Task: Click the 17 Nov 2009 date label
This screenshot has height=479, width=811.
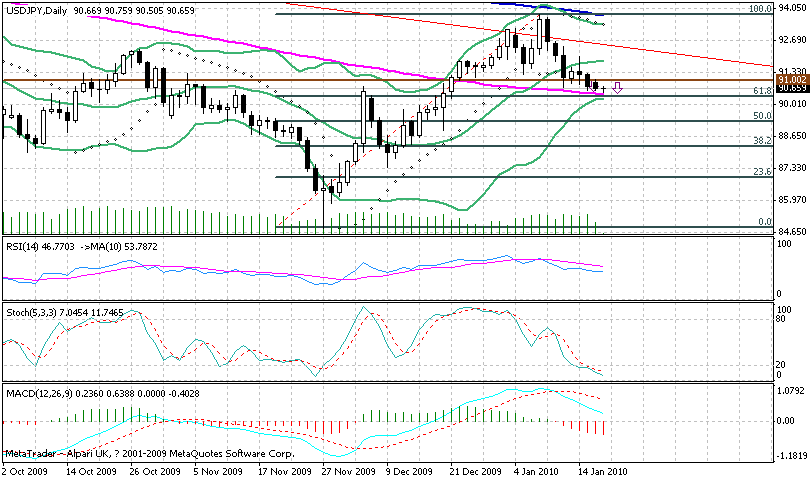Action: tap(284, 471)
